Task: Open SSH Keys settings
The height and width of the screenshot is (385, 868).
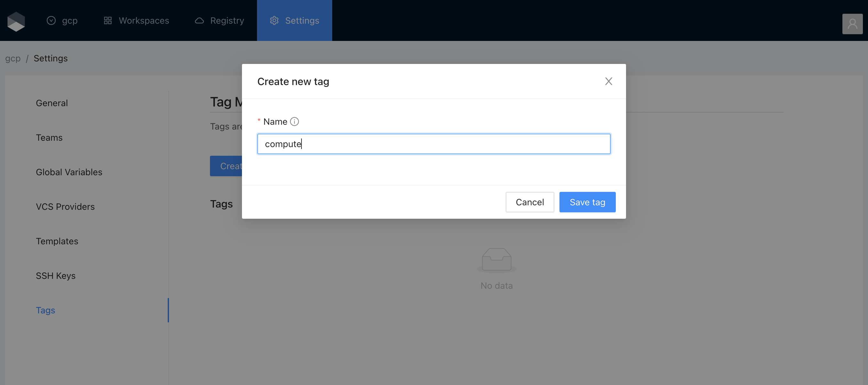Action: pyautogui.click(x=56, y=276)
